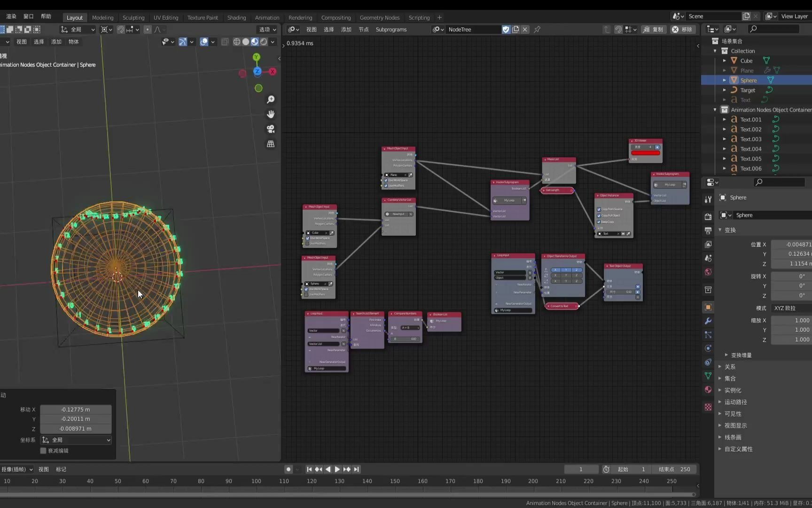812x508 pixels.
Task: Collapse the 变换 transform panel
Action: (720, 230)
